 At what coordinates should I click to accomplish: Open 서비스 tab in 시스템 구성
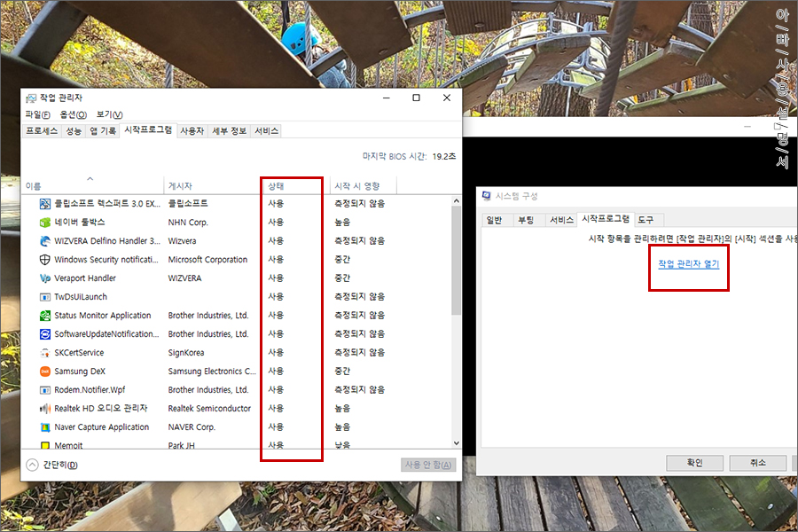[561, 220]
